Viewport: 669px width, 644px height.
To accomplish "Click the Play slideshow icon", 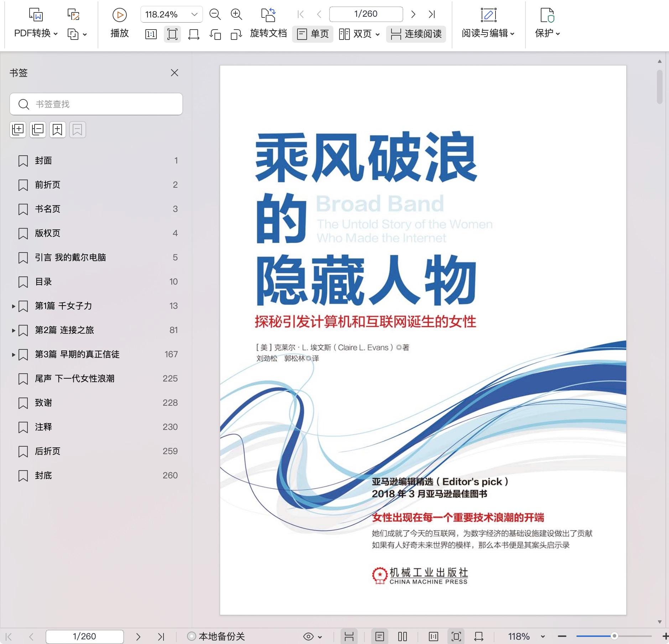I will pyautogui.click(x=119, y=15).
